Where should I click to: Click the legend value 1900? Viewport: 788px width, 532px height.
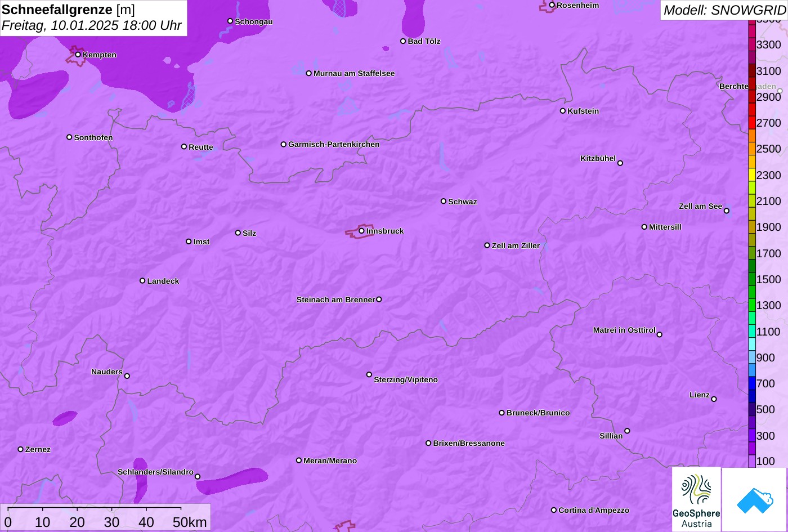(x=769, y=227)
